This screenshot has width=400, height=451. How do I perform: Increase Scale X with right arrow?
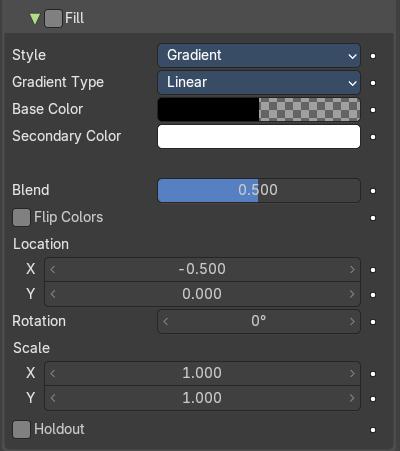pos(352,373)
